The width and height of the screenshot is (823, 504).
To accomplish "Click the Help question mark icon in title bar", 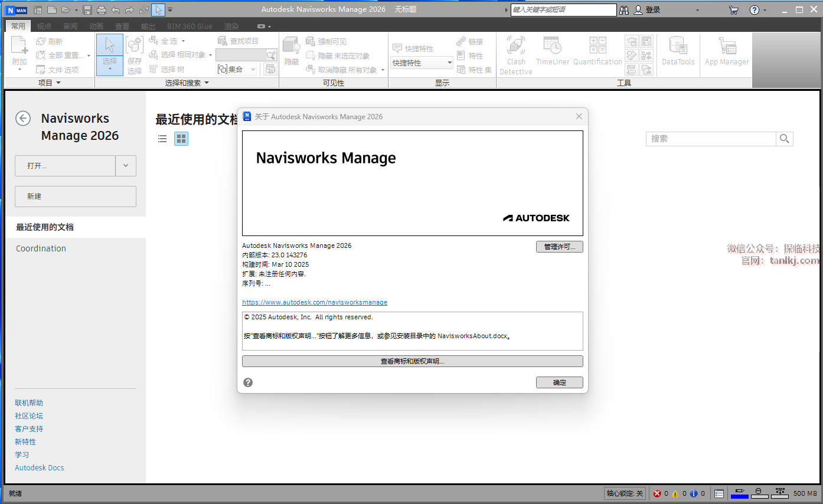I will 755,10.
